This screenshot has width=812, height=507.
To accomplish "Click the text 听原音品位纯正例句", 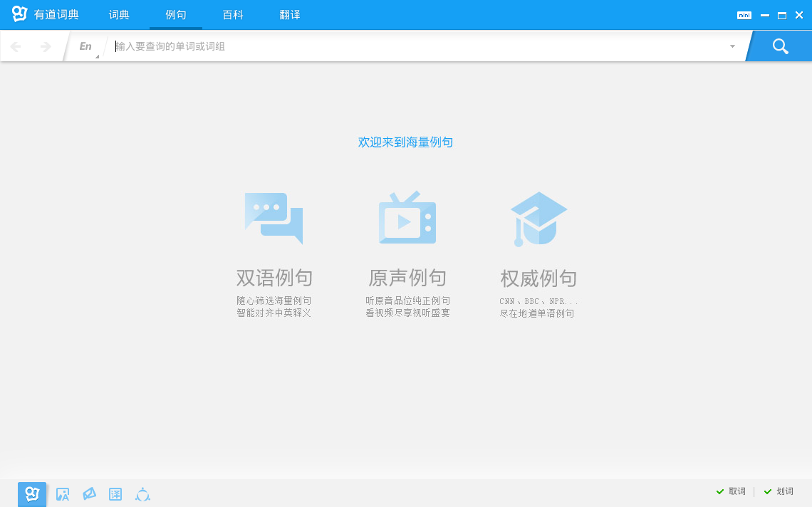I will click(407, 300).
